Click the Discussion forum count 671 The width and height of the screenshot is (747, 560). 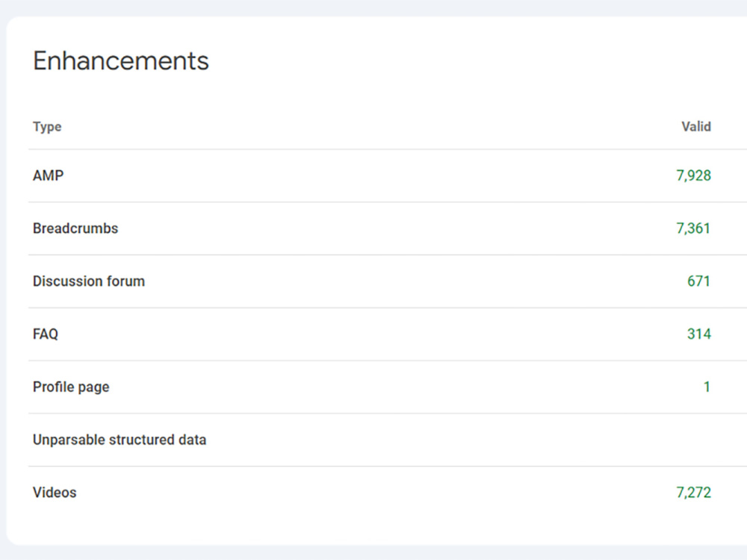(x=698, y=281)
